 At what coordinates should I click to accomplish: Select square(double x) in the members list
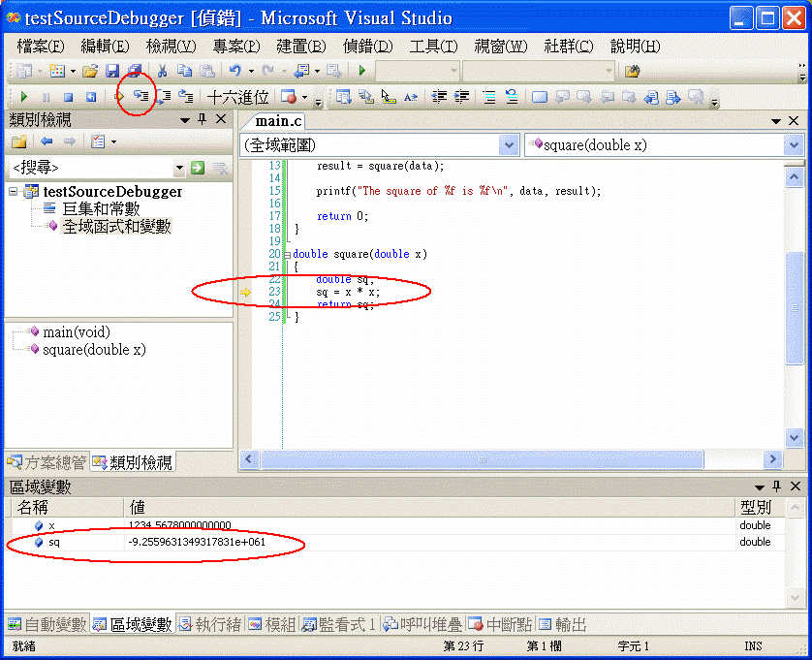point(94,350)
